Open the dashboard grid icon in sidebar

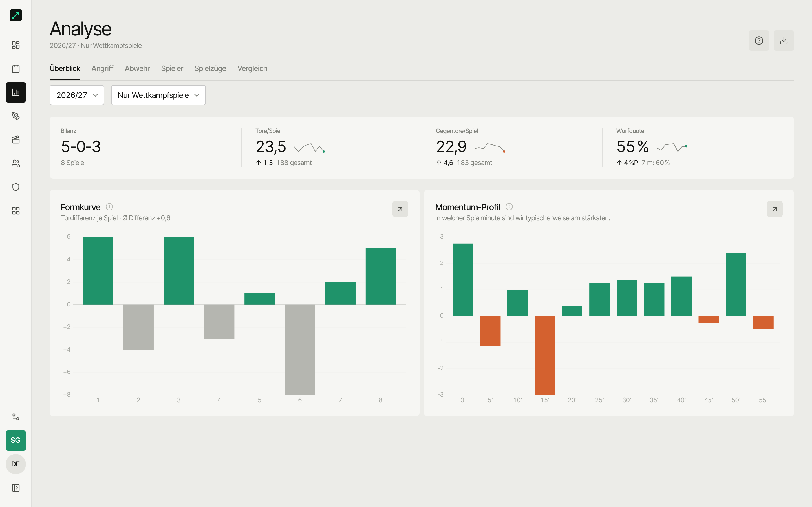click(16, 45)
